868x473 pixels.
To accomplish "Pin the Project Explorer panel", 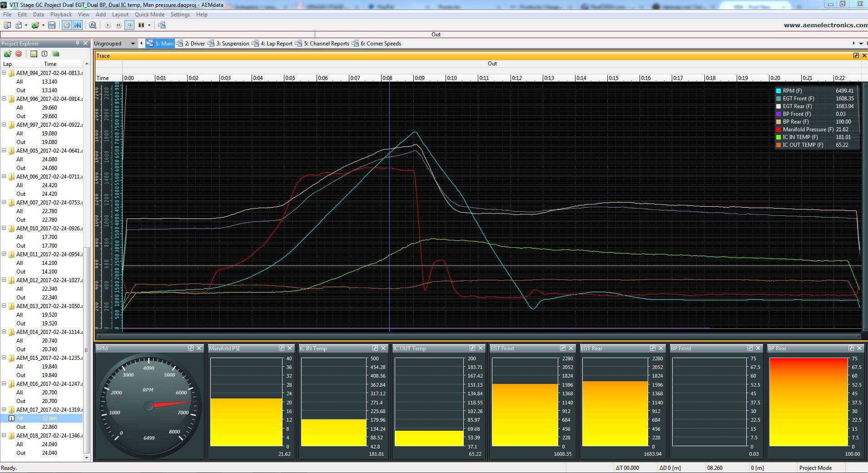I will (77, 43).
